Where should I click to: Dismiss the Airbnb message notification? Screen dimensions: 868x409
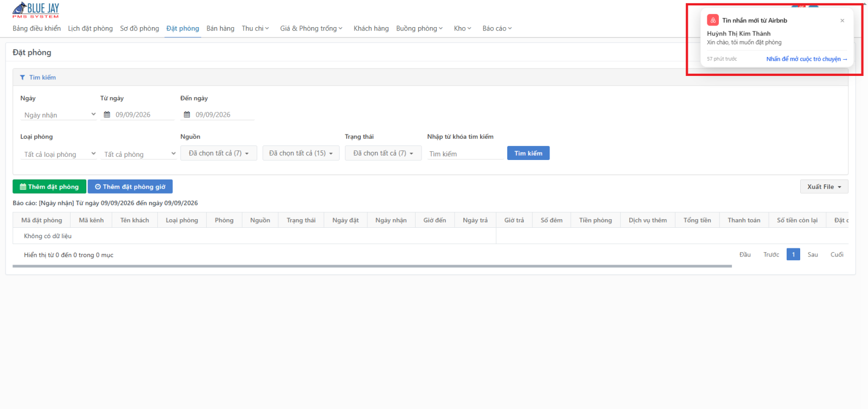[x=842, y=21]
